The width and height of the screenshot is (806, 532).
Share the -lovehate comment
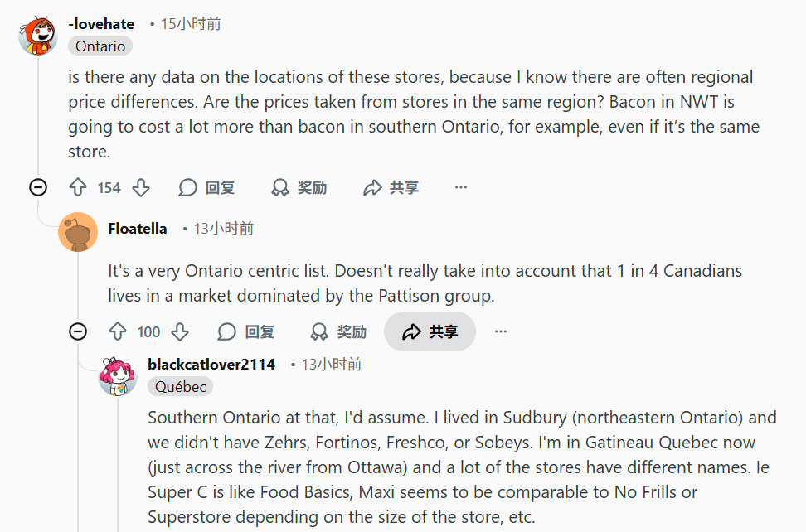tap(391, 188)
